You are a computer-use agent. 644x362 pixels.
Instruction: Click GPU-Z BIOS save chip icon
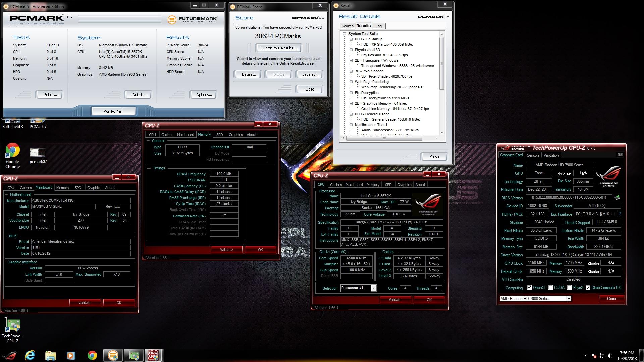[x=617, y=198]
